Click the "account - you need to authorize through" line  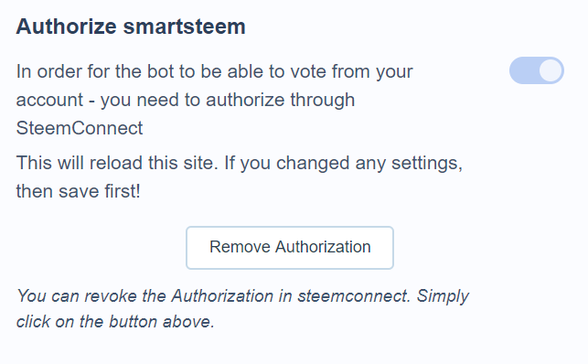point(186,100)
